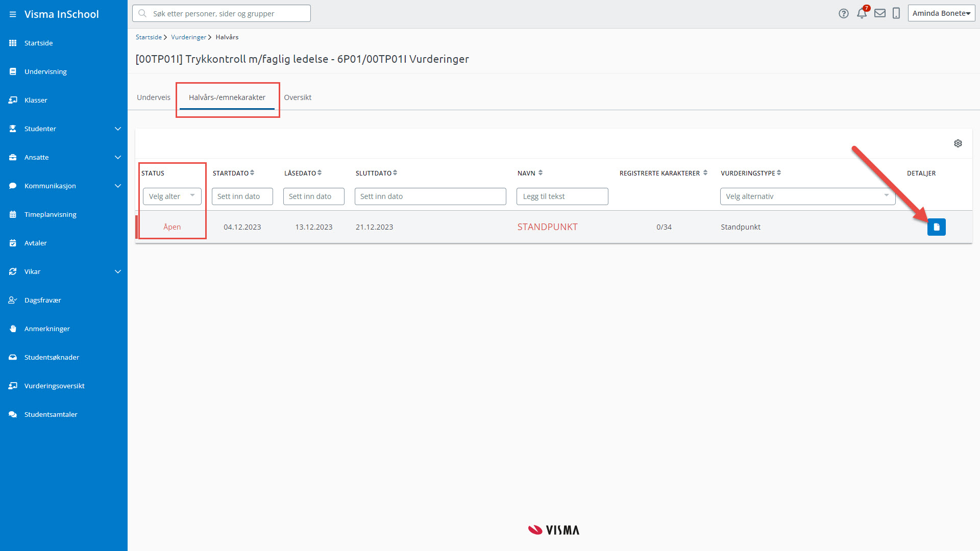Image resolution: width=980 pixels, height=551 pixels.
Task: Click the Vikar refresh icon in sidebar
Action: 13,271
